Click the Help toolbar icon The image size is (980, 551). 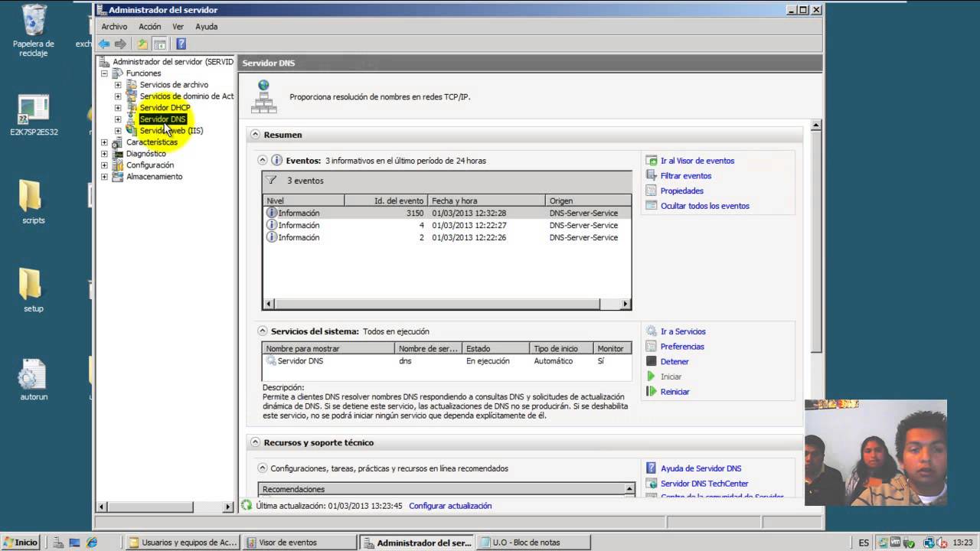point(181,44)
